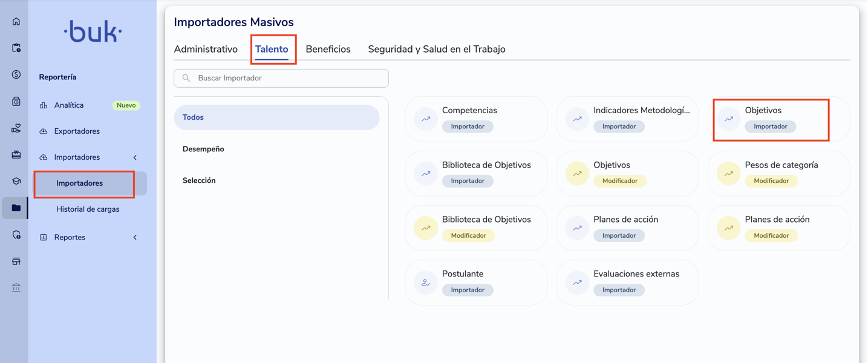Select the Todos filter
The width and height of the screenshot is (868, 363).
[x=276, y=117]
